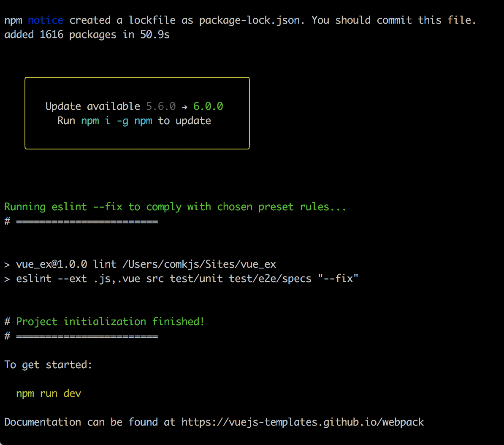504x445 pixels.
Task: Click the yellow "npm run dev" command
Action: click(x=49, y=393)
